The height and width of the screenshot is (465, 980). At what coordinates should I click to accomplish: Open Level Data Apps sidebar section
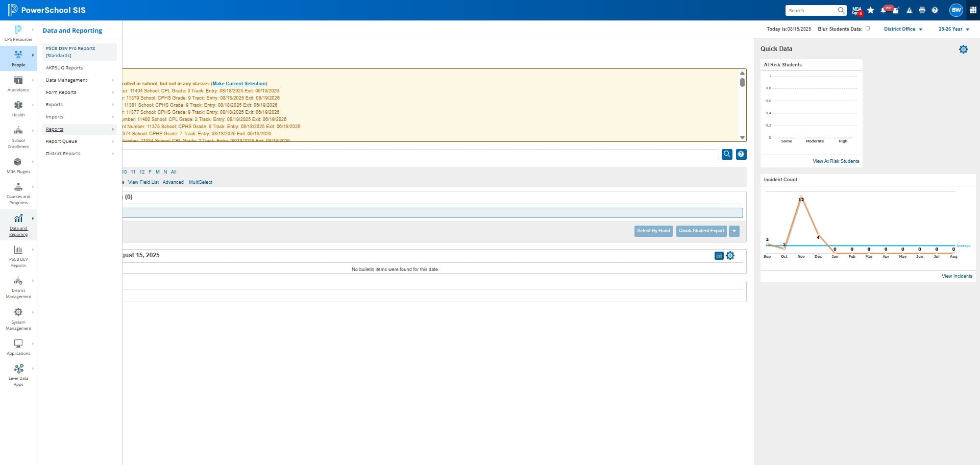pyautogui.click(x=18, y=375)
